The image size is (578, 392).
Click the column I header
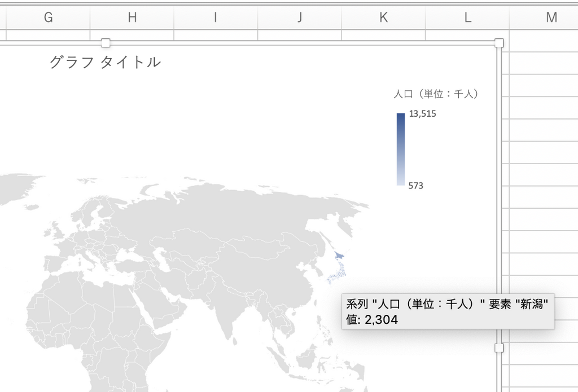point(215,17)
